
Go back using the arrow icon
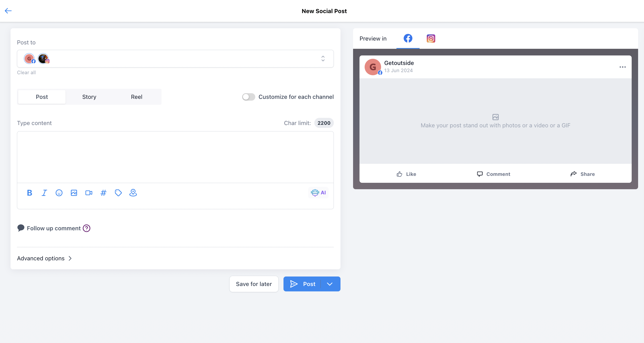(8, 11)
